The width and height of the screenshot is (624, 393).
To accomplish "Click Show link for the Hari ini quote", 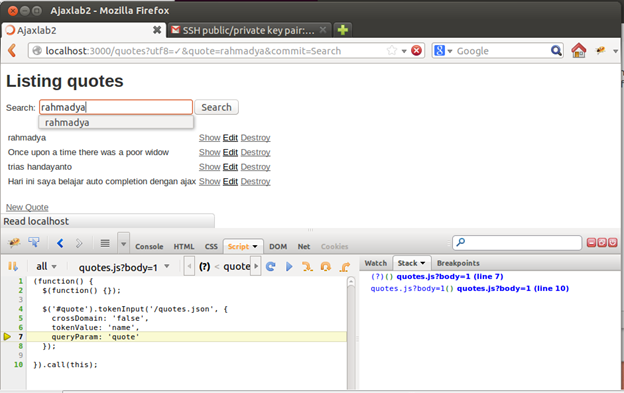I will click(x=210, y=181).
